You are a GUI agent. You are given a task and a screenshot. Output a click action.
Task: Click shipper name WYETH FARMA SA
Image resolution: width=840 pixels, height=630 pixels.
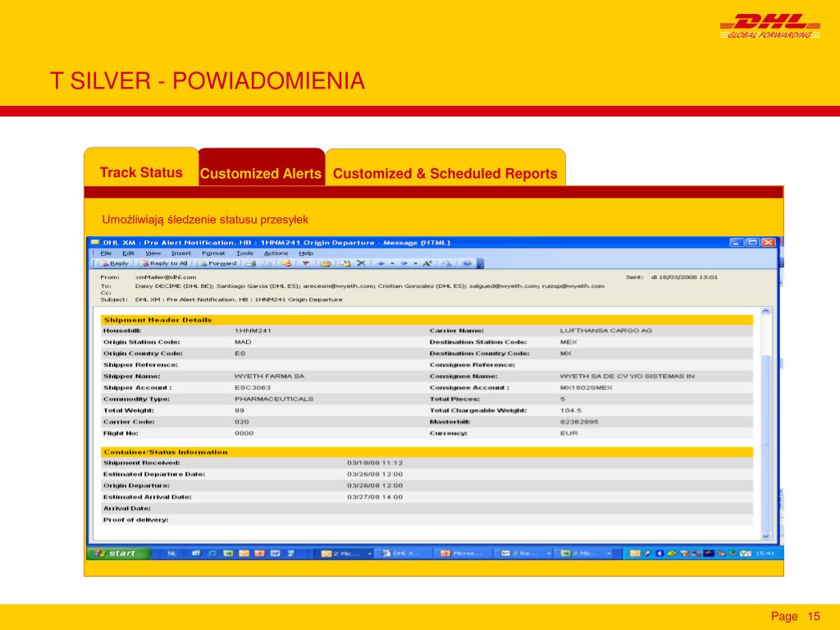[x=269, y=376]
